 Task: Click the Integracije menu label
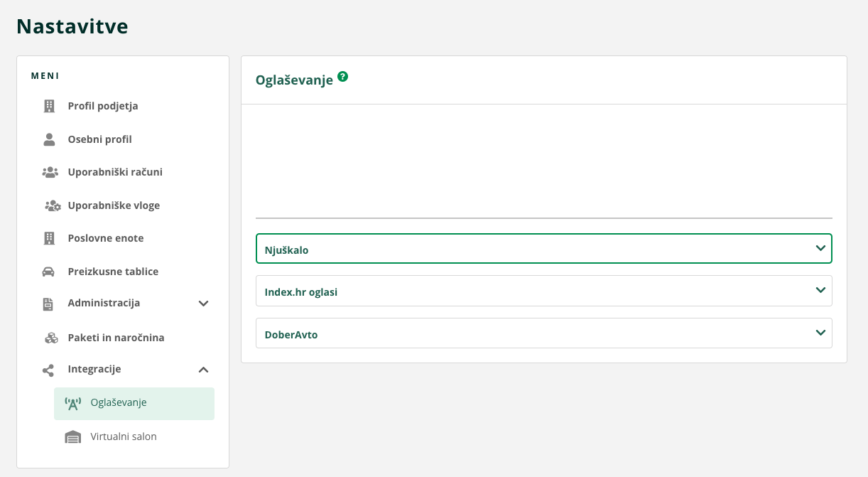click(x=94, y=369)
